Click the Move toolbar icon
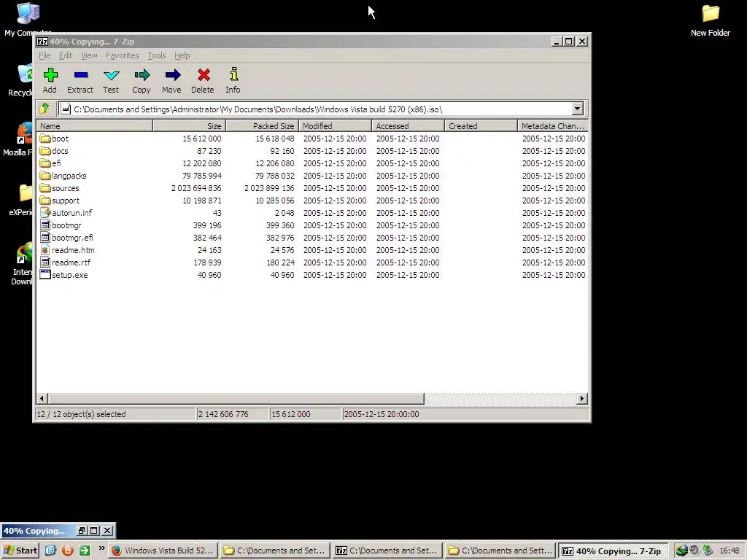Image resolution: width=747 pixels, height=560 pixels. 172,75
